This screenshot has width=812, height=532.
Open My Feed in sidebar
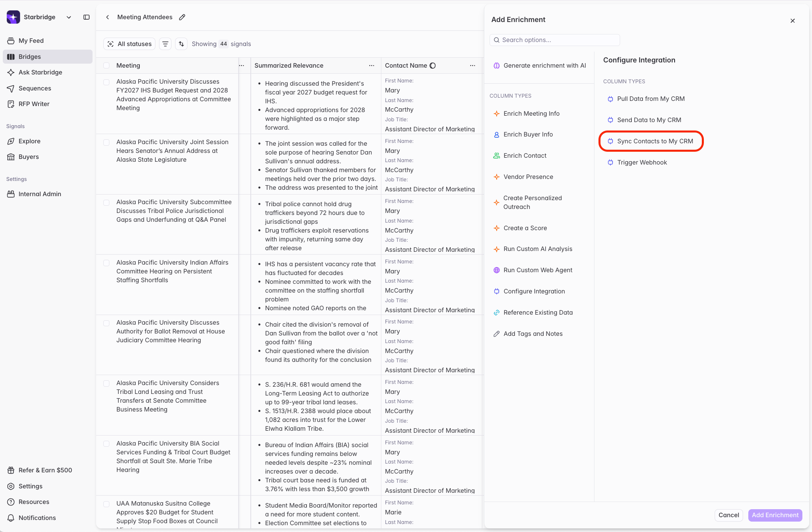(47, 41)
